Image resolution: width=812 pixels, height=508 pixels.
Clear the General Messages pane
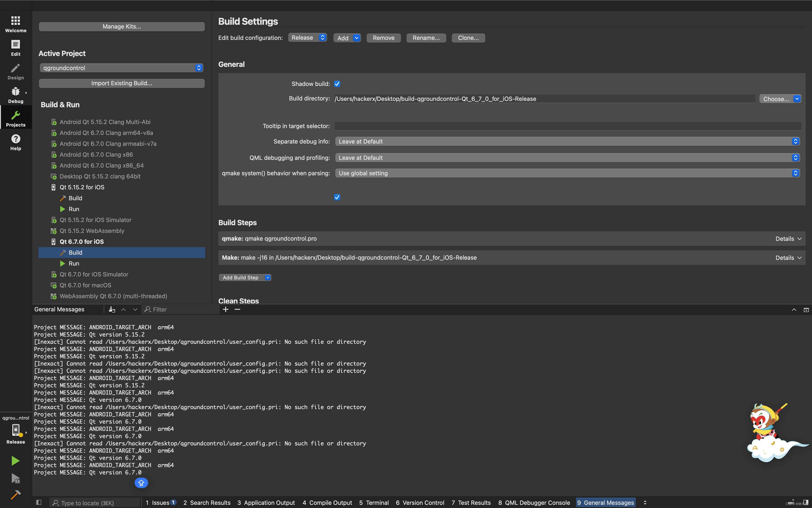(112, 309)
